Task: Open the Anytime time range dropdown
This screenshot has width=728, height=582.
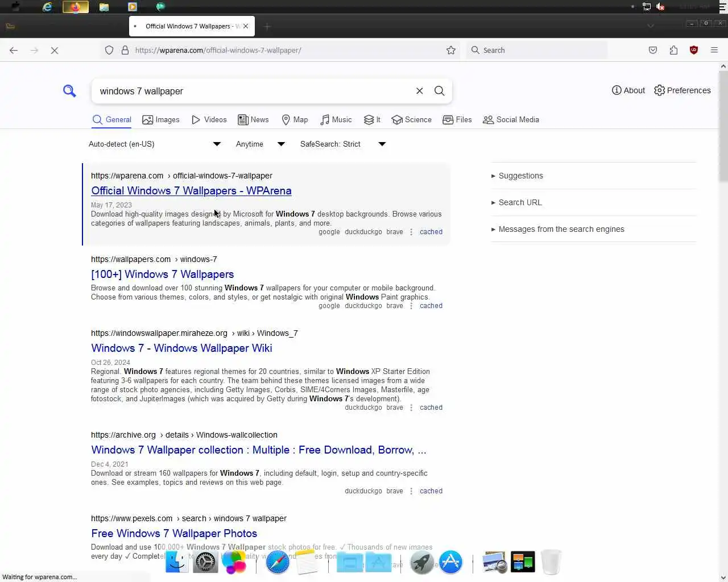Action: 260,144
